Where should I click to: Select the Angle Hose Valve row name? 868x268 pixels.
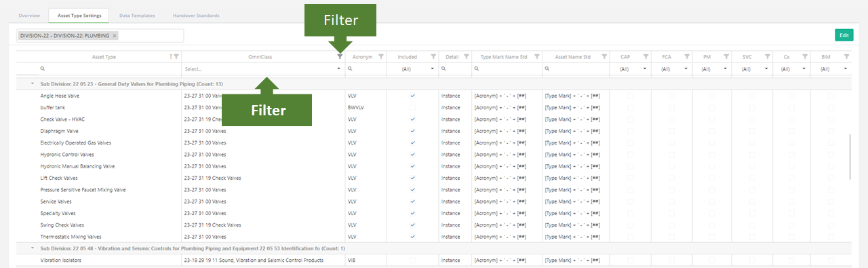point(60,96)
